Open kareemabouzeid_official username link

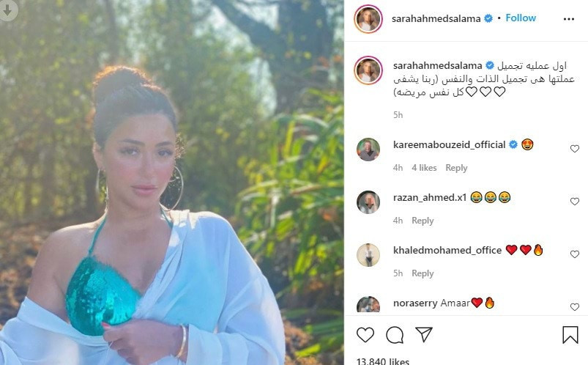(450, 144)
